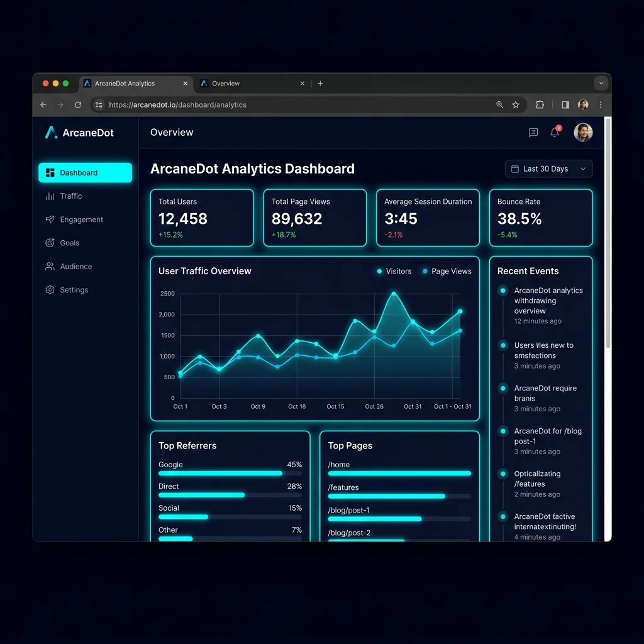Open the Audience sidebar section
The width and height of the screenshot is (644, 644).
tap(86, 266)
